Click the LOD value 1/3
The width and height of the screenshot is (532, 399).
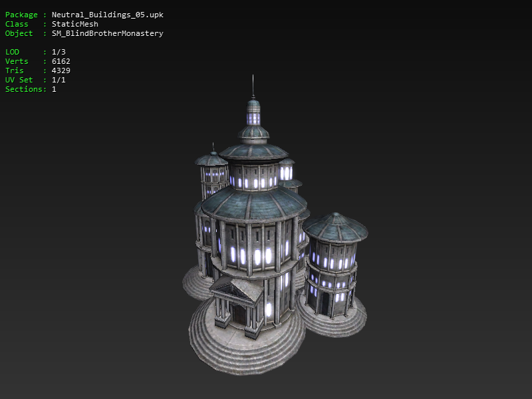point(59,52)
